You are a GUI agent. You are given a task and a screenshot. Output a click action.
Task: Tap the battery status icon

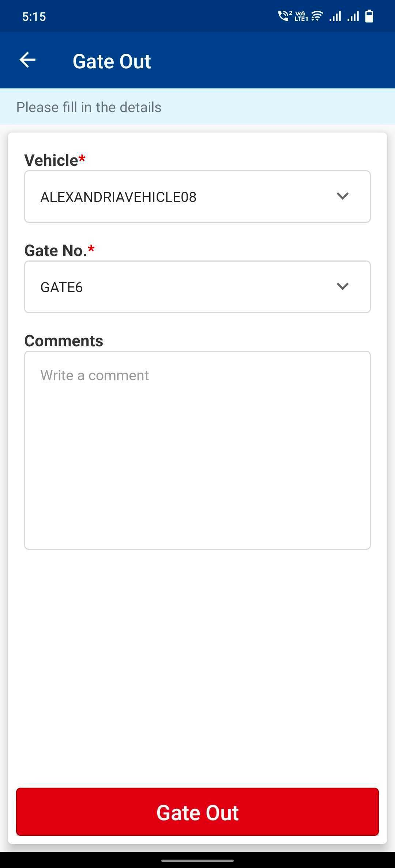[x=369, y=16]
